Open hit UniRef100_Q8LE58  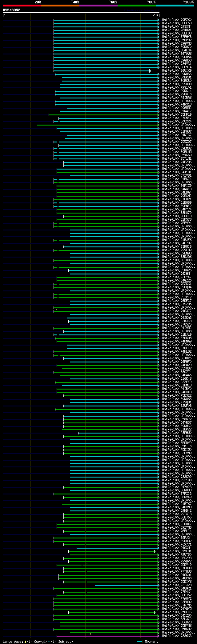pos(177,23)
